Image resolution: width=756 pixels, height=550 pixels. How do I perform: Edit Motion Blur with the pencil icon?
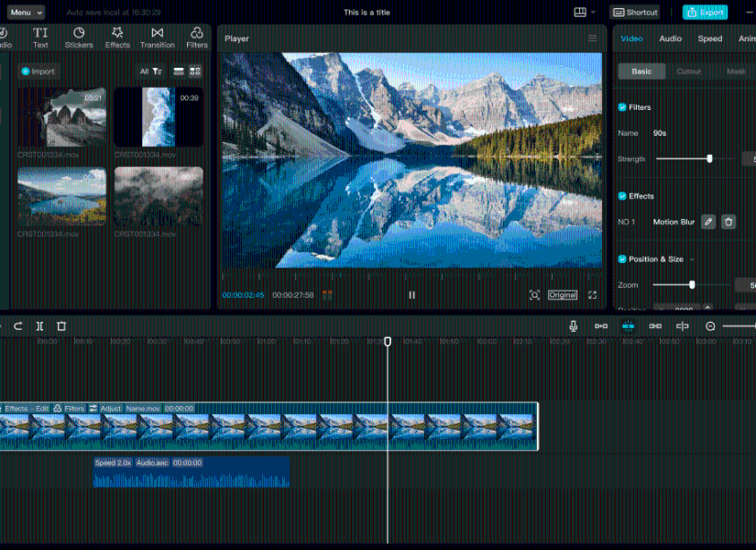(707, 221)
